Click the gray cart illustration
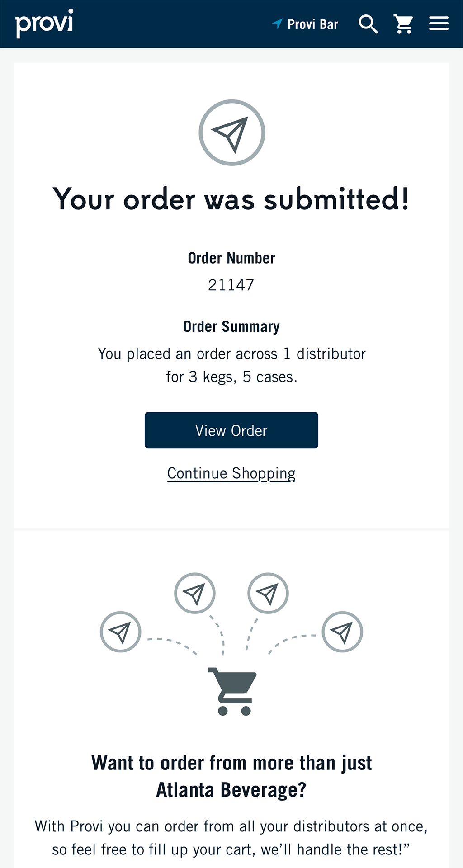This screenshot has height=868, width=463. (232, 691)
